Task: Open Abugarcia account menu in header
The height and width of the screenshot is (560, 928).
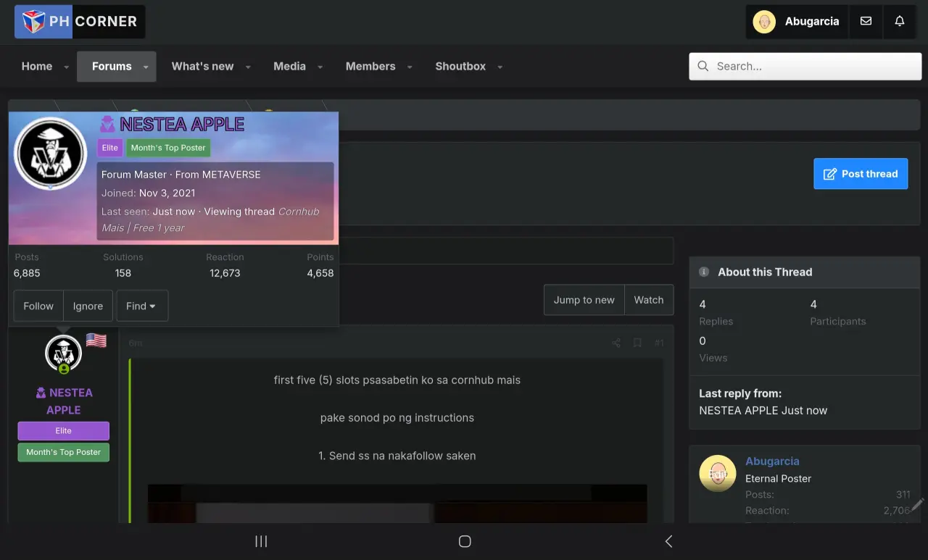Action: 797,22
